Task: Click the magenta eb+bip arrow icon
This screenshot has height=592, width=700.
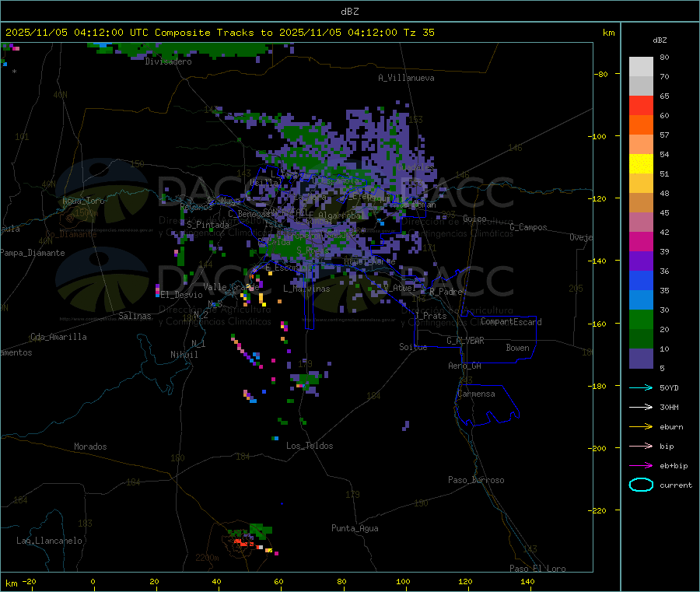Action: tap(641, 465)
